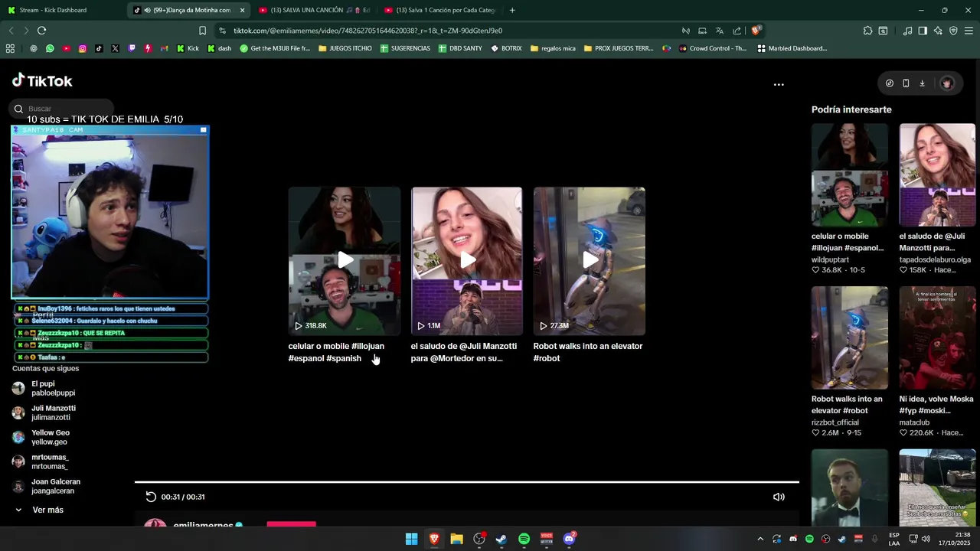Viewport: 980px width, 551px height.
Task: Open sidebar video by wildpuptart
Action: (850, 175)
